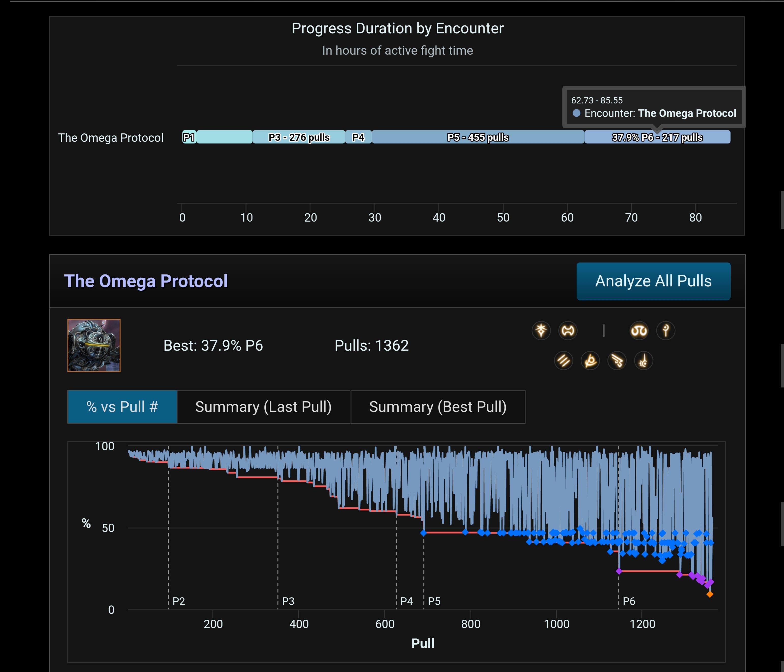Open the Summary (Best Pull) tab
The width and height of the screenshot is (784, 672).
pyautogui.click(x=438, y=407)
